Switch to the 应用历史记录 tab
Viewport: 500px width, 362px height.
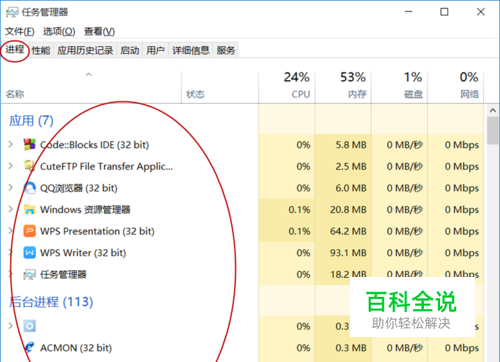pos(85,50)
